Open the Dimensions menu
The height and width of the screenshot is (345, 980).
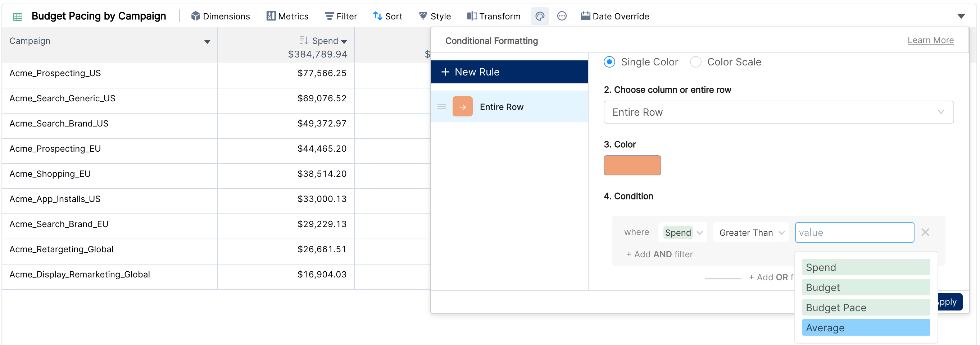(x=220, y=16)
